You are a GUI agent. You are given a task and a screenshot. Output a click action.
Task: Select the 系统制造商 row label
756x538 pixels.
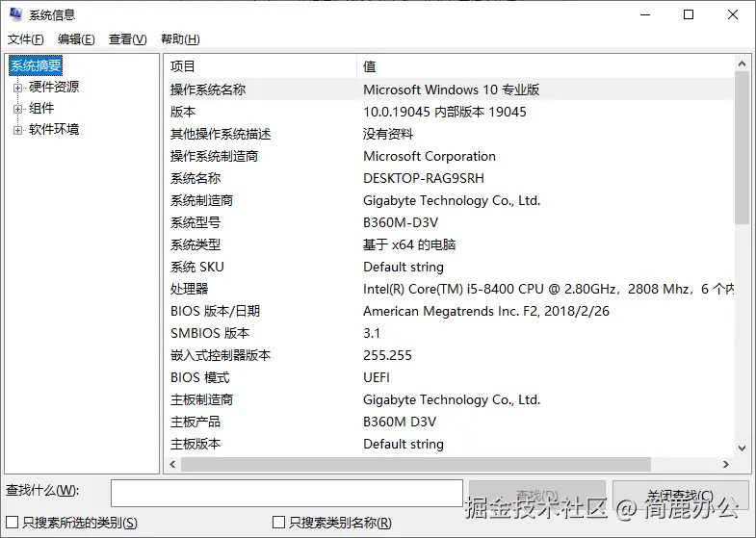[x=201, y=200]
